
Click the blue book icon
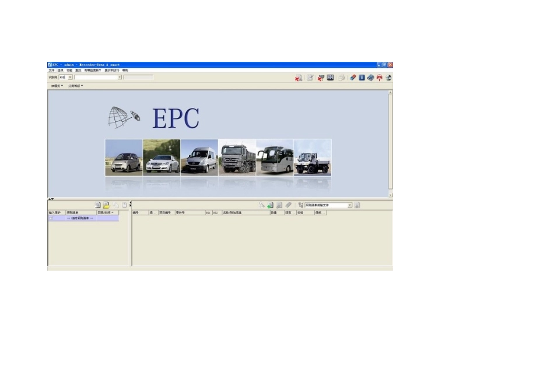(x=371, y=78)
